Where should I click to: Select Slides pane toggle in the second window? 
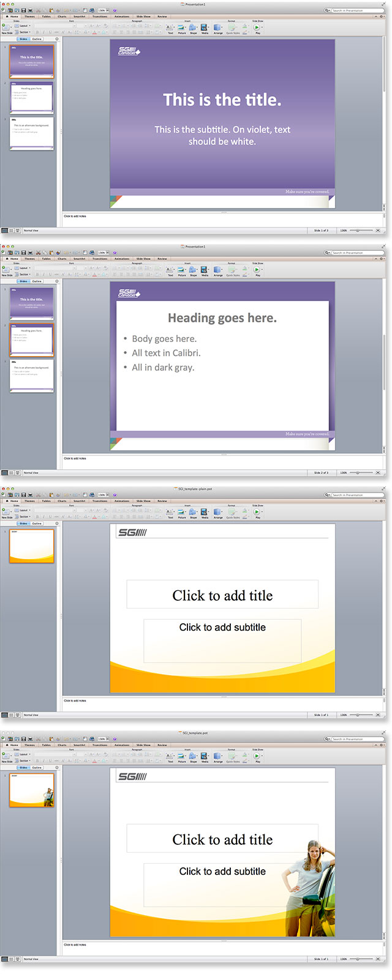23,281
